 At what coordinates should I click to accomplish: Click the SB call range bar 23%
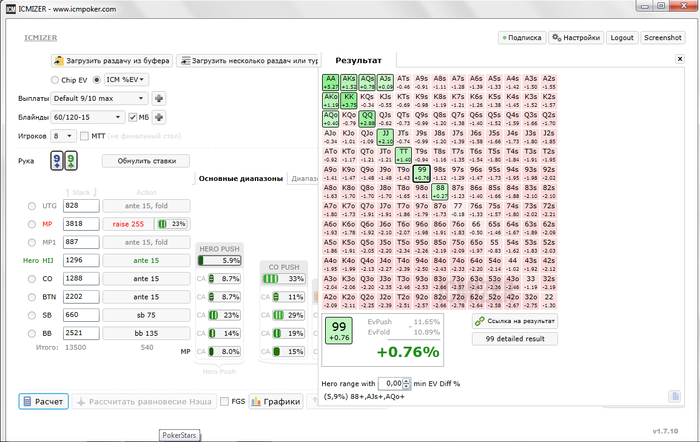point(225,315)
